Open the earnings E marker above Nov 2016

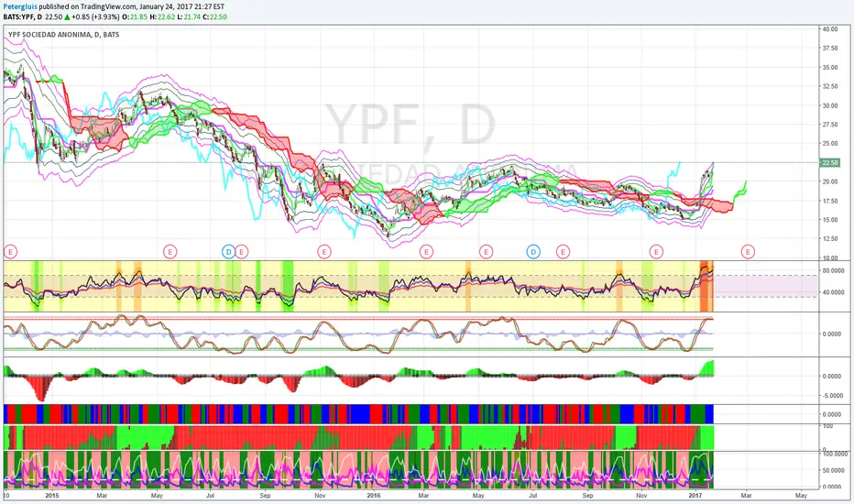coord(656,251)
